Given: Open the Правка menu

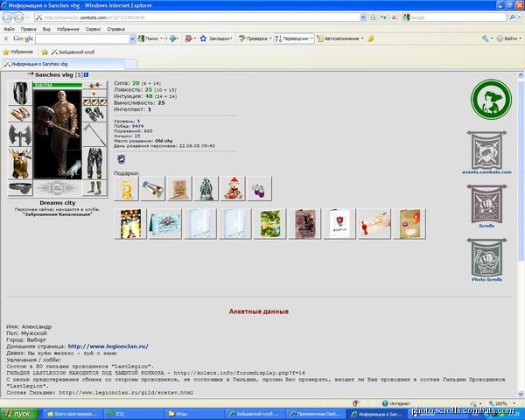Looking at the screenshot, I should (28, 29).
